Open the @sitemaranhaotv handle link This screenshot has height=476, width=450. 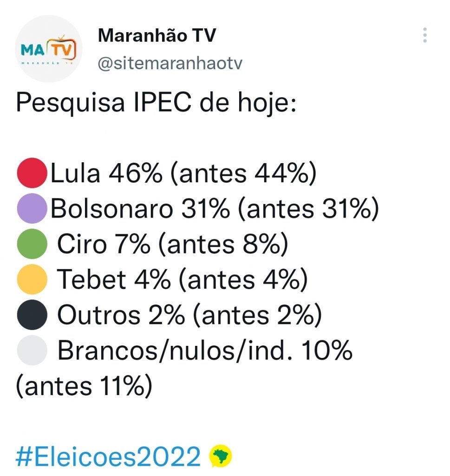[x=170, y=64]
